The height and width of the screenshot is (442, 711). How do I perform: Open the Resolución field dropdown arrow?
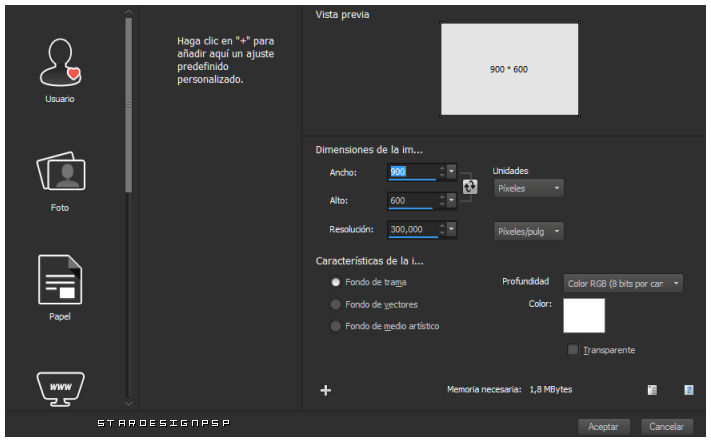(451, 229)
